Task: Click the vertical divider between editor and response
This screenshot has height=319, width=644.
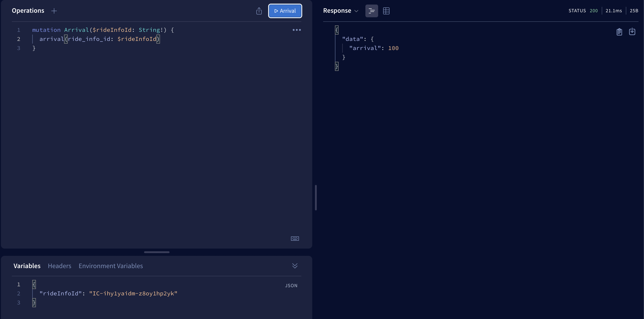Action: tap(316, 197)
